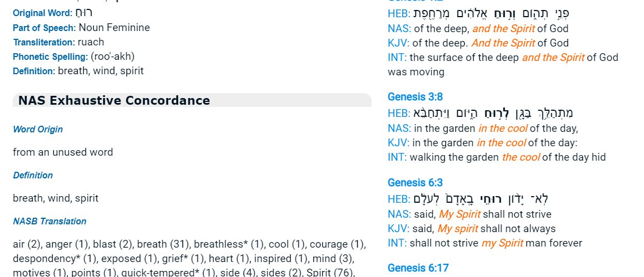
Task: Click the NAS label under Genesis 3:8
Action: [397, 129]
